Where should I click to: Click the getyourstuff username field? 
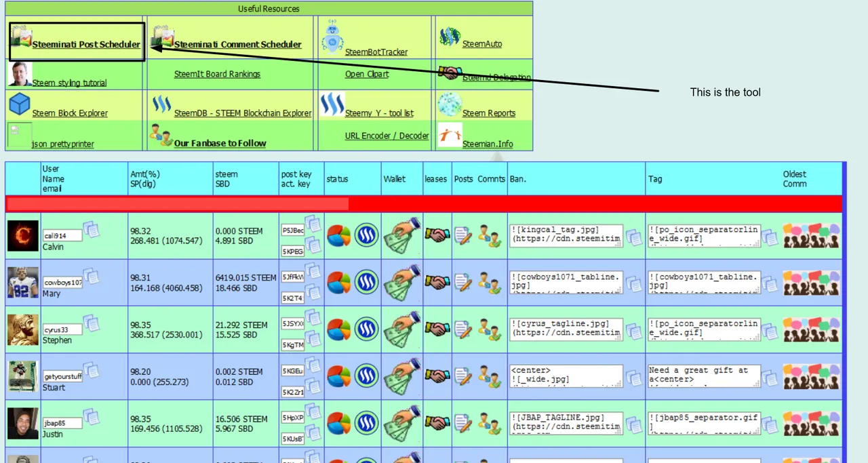pyautogui.click(x=62, y=376)
